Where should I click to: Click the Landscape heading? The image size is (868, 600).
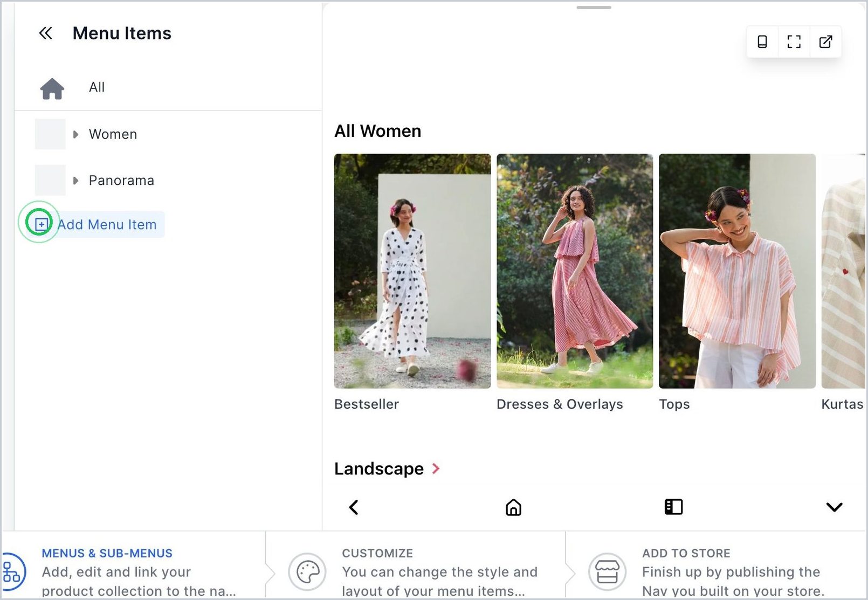tap(379, 469)
